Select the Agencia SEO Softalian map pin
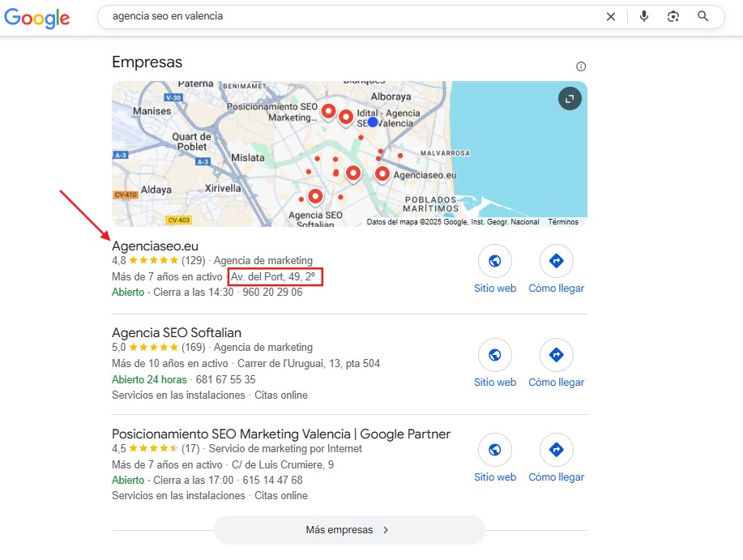743x560 pixels. pyautogui.click(x=315, y=196)
